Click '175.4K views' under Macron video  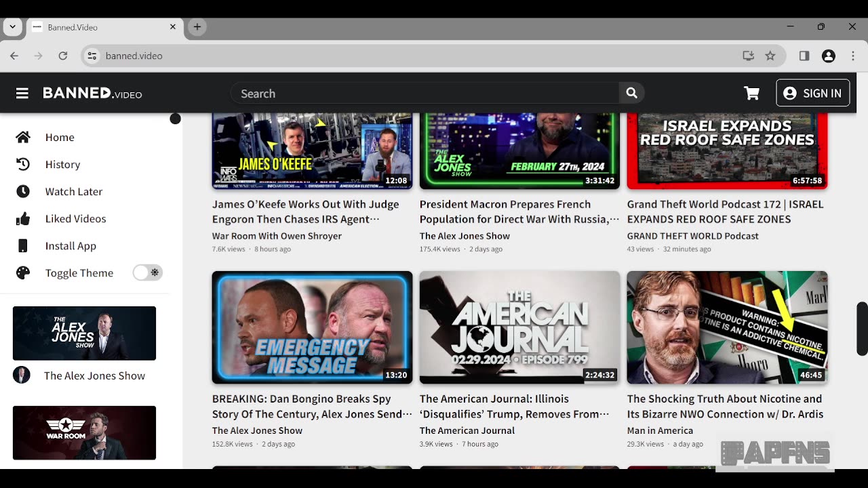pos(439,249)
